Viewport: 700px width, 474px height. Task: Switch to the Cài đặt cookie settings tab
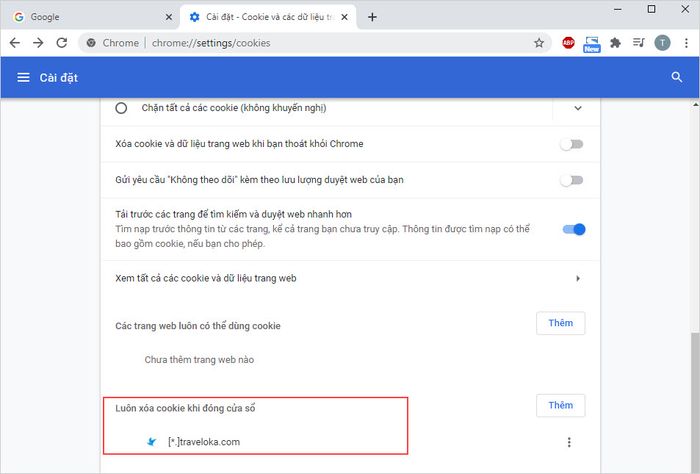(268, 17)
